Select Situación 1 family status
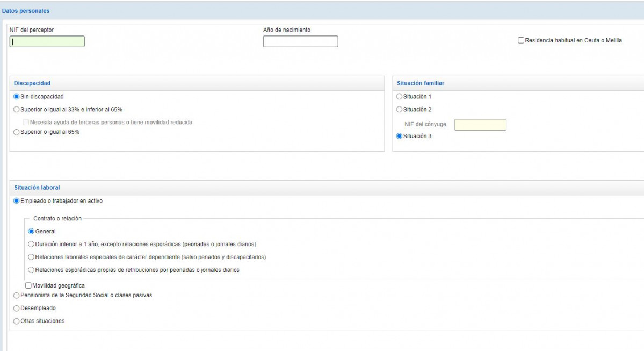 pyautogui.click(x=399, y=97)
